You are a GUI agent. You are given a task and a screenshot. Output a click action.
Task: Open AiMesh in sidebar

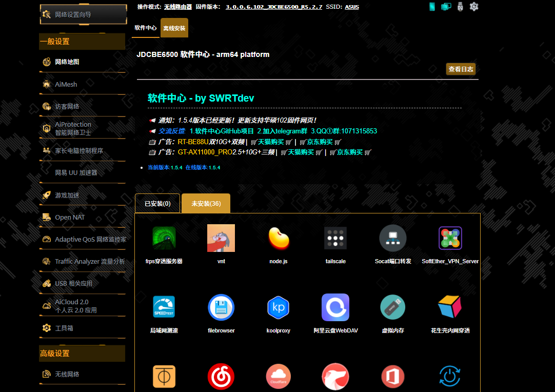[x=83, y=84]
